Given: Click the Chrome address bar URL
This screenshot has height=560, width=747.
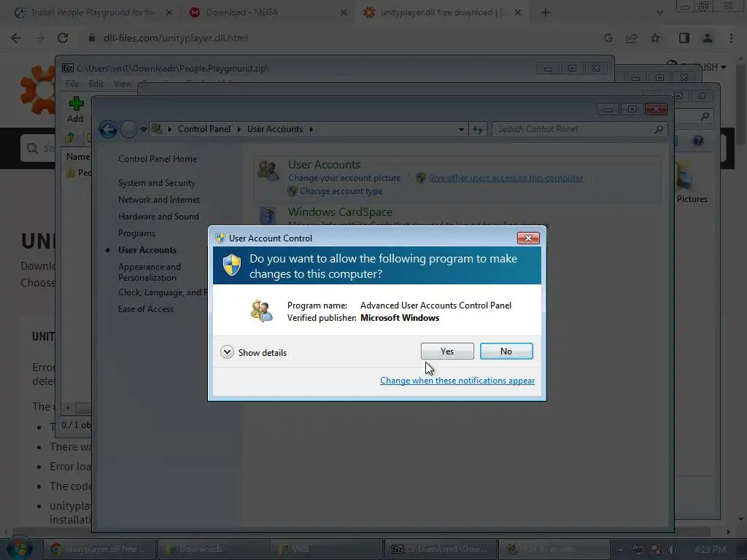Looking at the screenshot, I should (x=175, y=38).
